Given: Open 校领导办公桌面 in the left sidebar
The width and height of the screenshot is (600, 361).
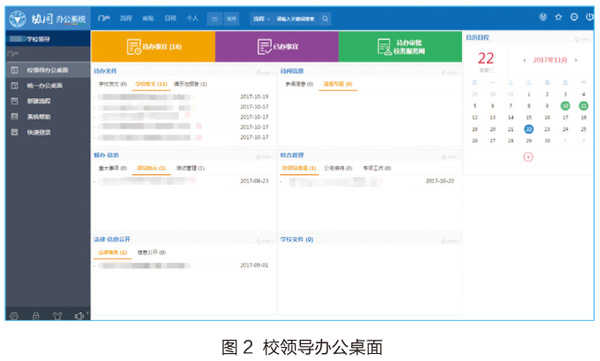Looking at the screenshot, I should click(x=48, y=70).
